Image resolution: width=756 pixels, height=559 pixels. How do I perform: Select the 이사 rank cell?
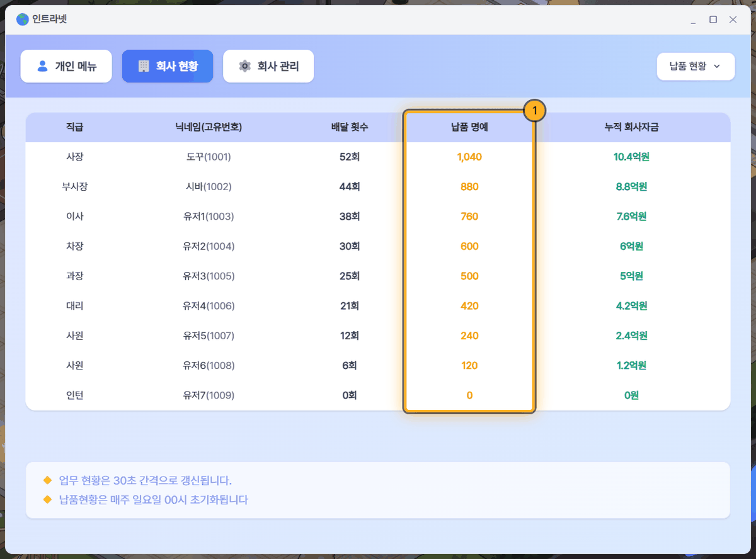coord(75,217)
